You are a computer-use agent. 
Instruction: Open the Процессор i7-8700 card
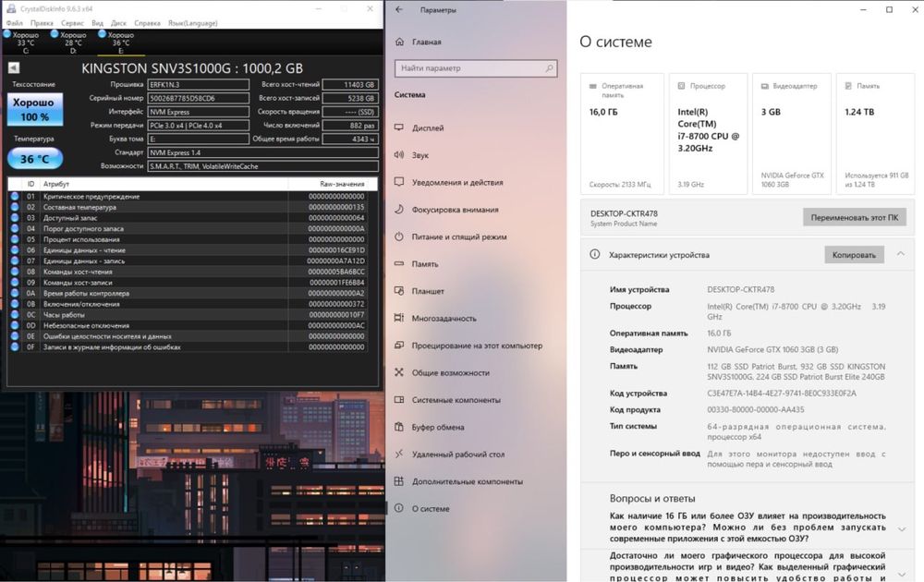coord(709,134)
